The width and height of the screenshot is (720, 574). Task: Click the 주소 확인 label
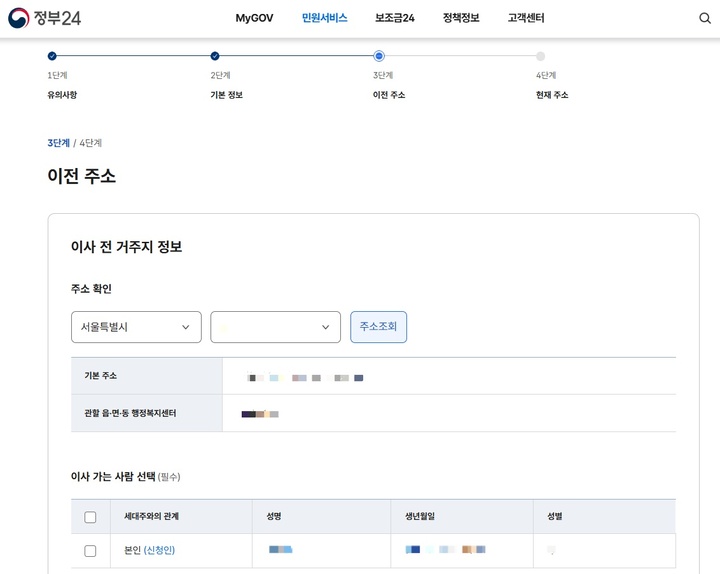(91, 288)
